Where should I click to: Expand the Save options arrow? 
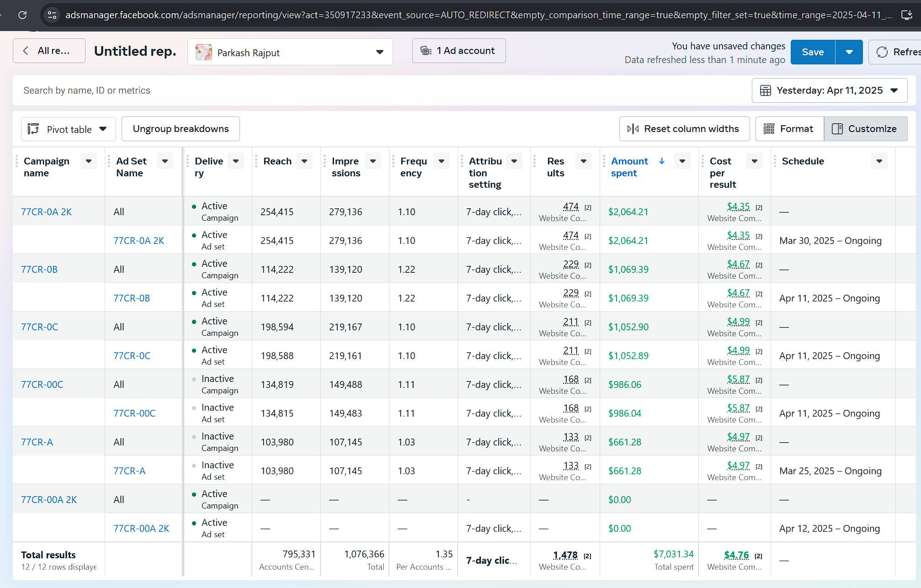pos(849,52)
